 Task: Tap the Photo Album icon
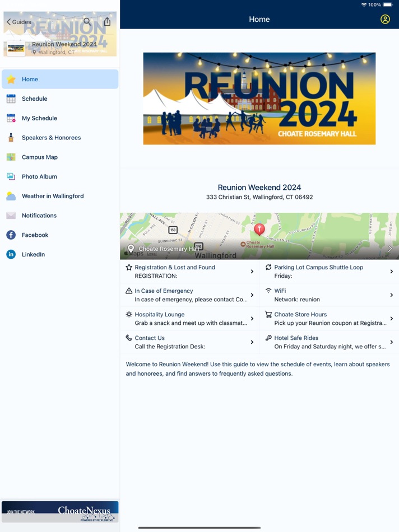(x=11, y=176)
